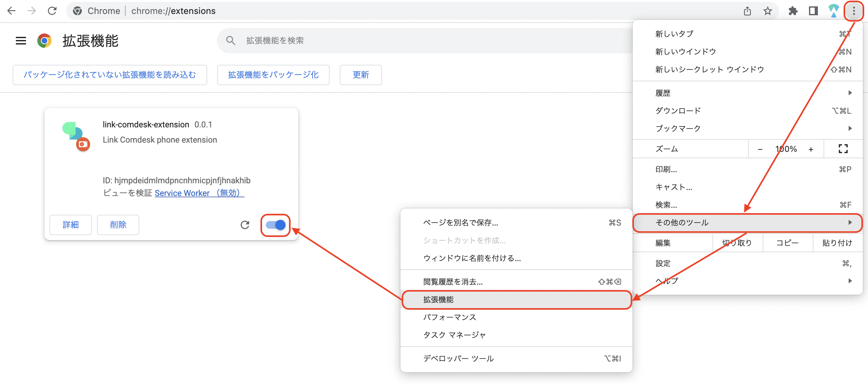The image size is (868, 385).
Task: Bookmark this page with the star icon
Action: (x=767, y=11)
